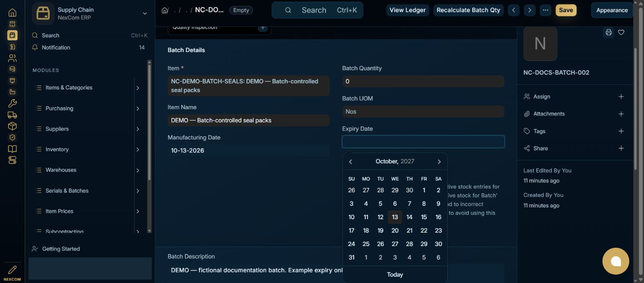Add Quality Inspection with plus button
The width and height of the screenshot is (644, 283).
point(263,28)
